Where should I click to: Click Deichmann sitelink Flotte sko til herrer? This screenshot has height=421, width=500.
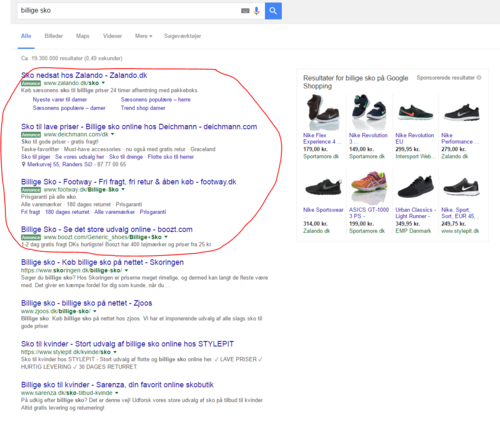coord(171,157)
